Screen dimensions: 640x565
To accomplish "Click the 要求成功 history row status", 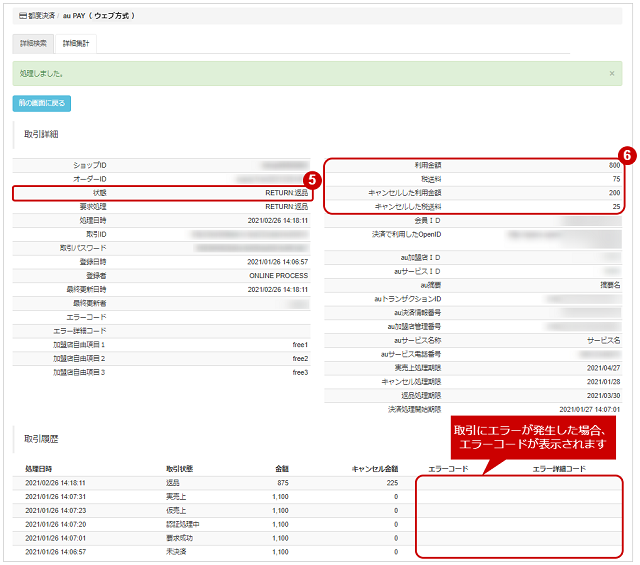I will (x=179, y=538).
